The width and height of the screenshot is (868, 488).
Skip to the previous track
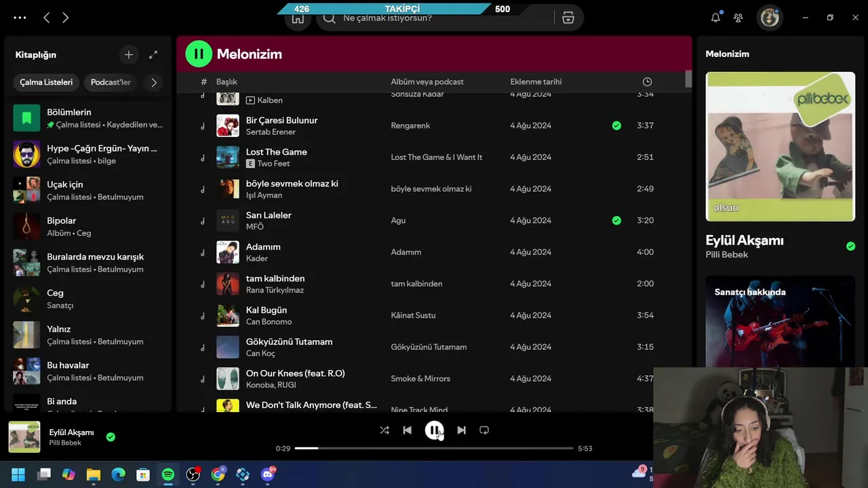coord(407,430)
